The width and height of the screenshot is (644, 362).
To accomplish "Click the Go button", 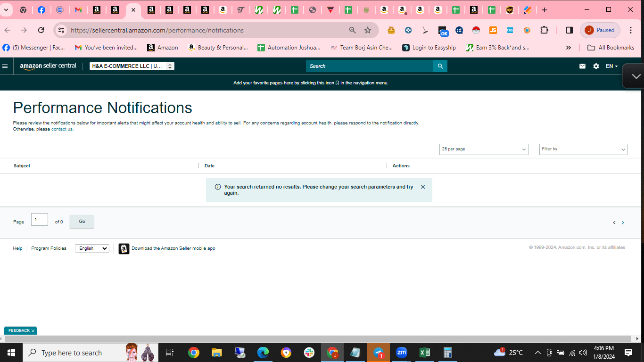I will (x=82, y=222).
